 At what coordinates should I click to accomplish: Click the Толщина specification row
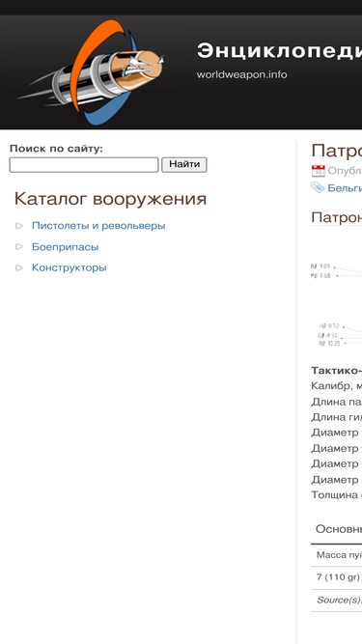click(337, 495)
